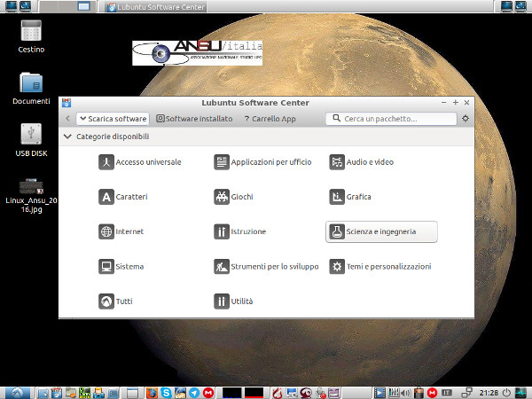Click the ANSU Italia logo banner
The height and width of the screenshot is (399, 532).
(197, 53)
